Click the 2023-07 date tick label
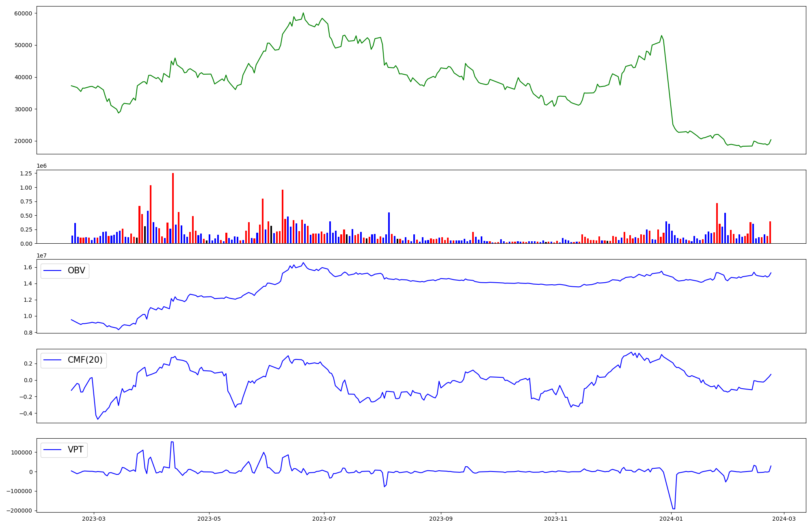 (324, 519)
